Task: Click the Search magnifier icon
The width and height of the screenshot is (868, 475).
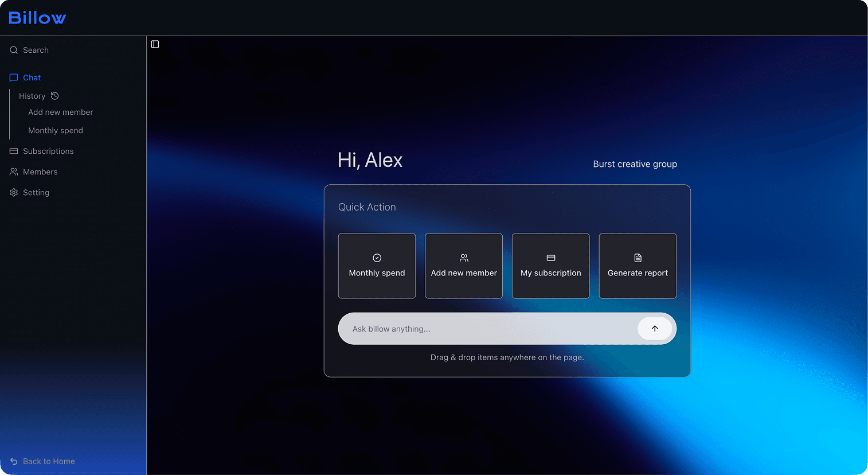Action: (x=13, y=50)
